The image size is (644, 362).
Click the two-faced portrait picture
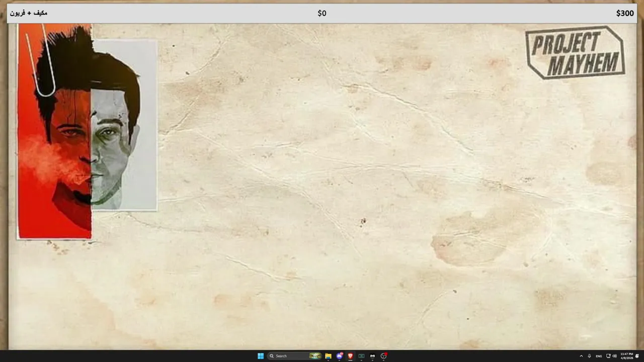(87, 132)
